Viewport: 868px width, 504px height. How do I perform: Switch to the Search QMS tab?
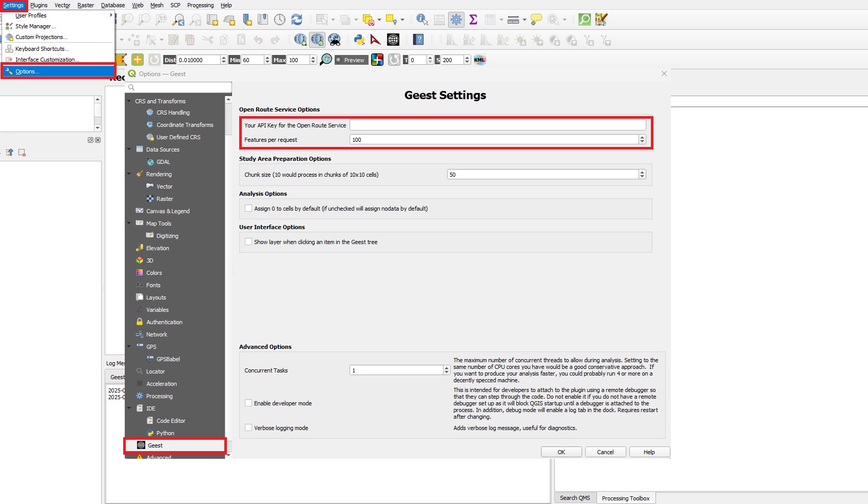click(x=575, y=498)
